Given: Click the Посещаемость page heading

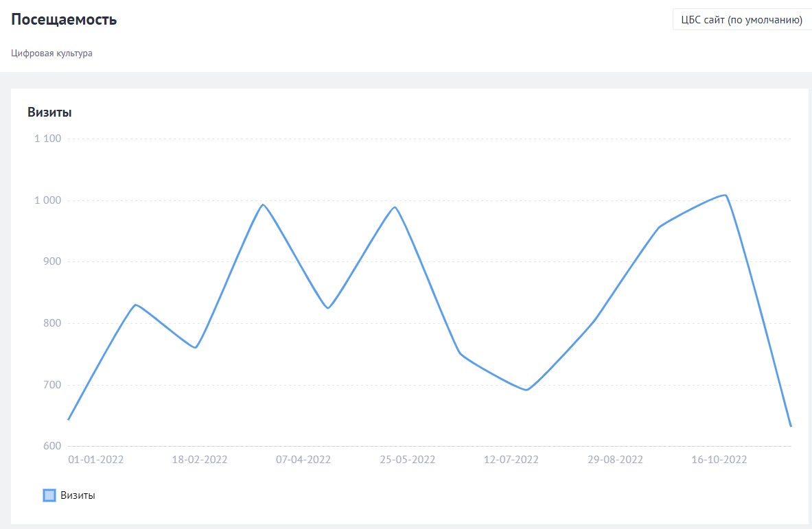Looking at the screenshot, I should (64, 20).
